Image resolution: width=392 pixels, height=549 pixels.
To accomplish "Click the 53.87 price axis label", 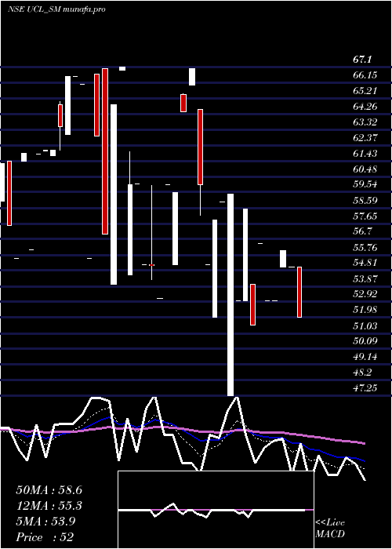I will (365, 279).
